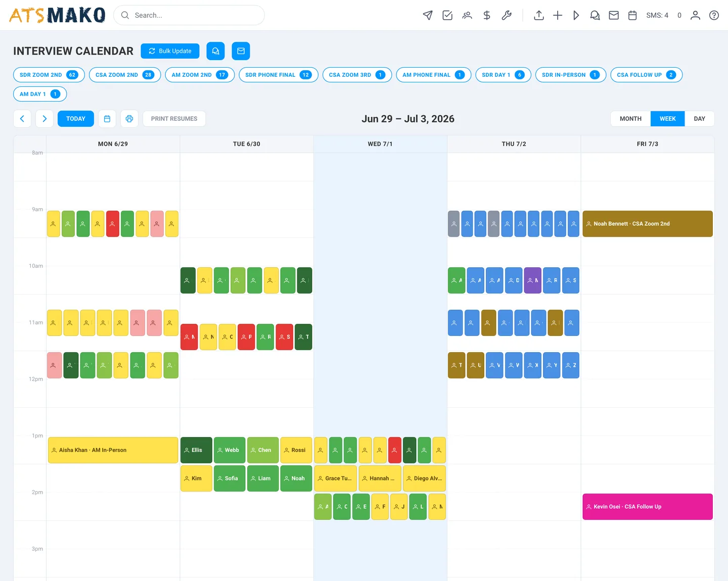Filter by SDR PHONE FINAL
This screenshot has width=728, height=581.
click(279, 75)
